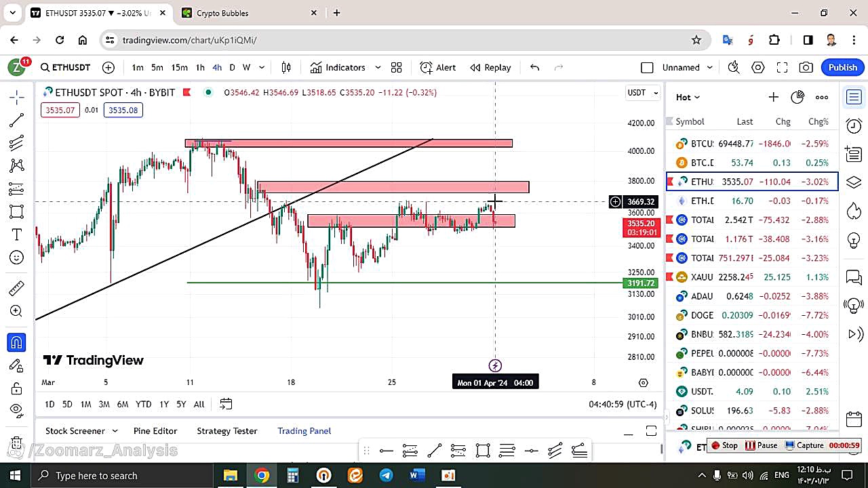Screen dimensions: 868x488
Task: Undo the last chart action
Action: pyautogui.click(x=534, y=67)
